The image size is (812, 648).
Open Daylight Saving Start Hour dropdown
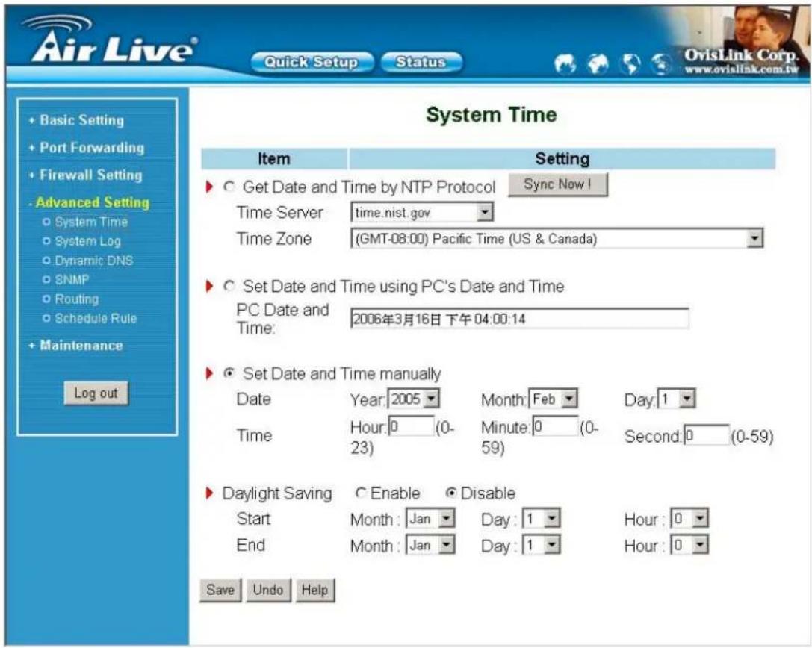tap(689, 519)
